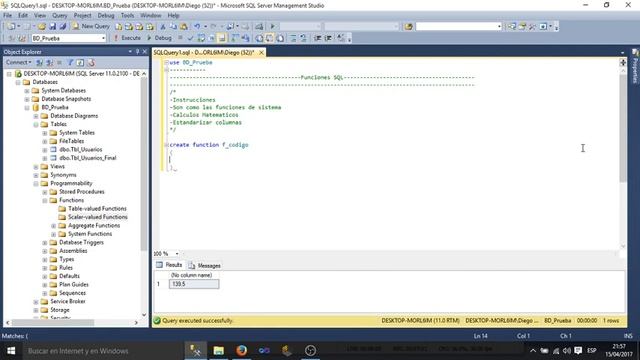Click the Cut scissors icon
The width and height of the screenshot is (640, 360).
(x=163, y=27)
